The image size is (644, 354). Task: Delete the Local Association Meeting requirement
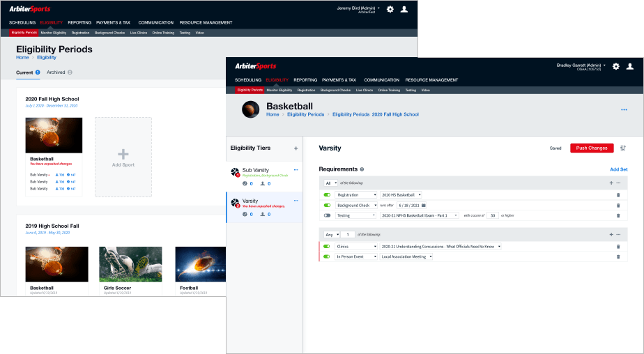618,256
